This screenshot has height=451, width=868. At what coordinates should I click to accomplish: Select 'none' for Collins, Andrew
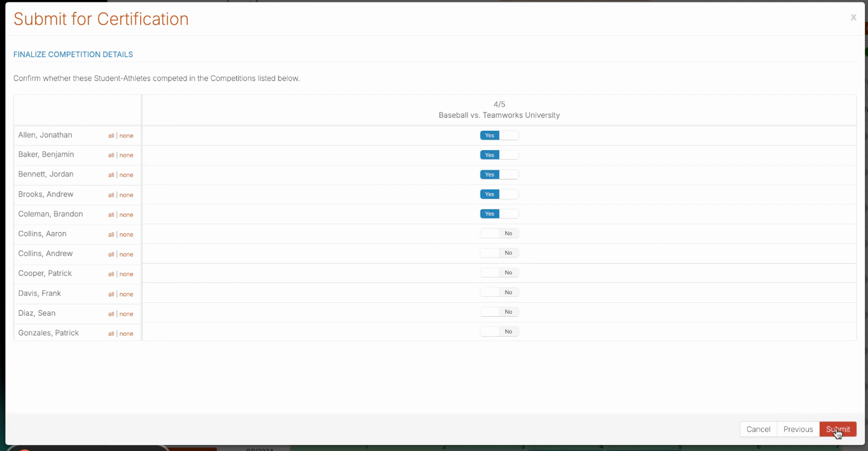click(126, 255)
